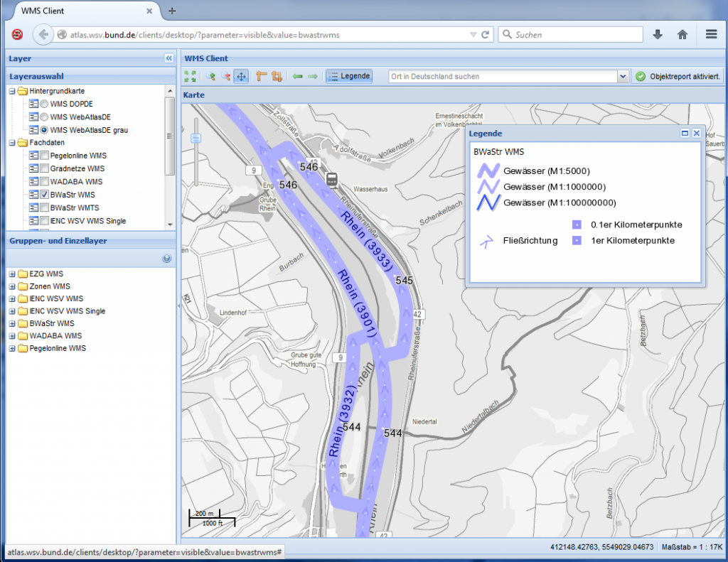Screen dimensions: 728x562
Task: Click the Gruppen- und Einzellayer header
Action: click(90, 240)
